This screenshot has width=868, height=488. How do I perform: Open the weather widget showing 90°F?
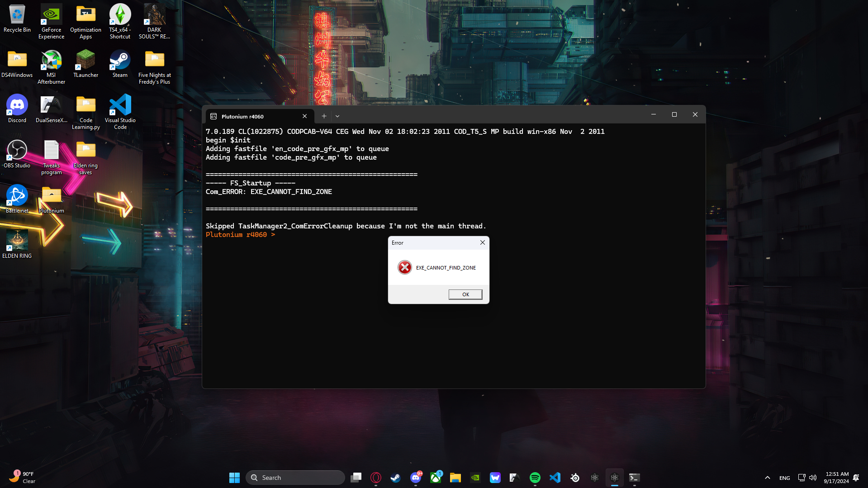[x=23, y=478]
